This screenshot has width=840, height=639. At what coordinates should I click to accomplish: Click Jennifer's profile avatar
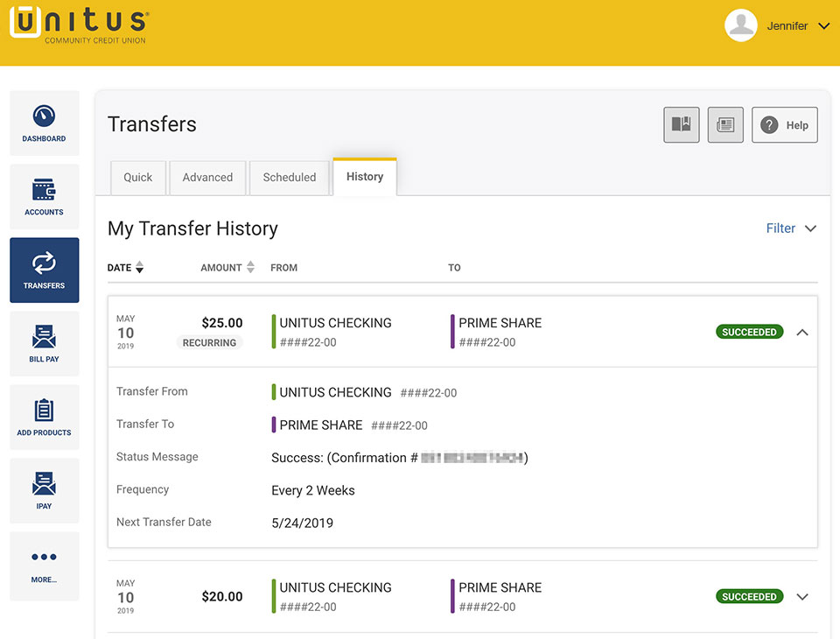tap(741, 25)
